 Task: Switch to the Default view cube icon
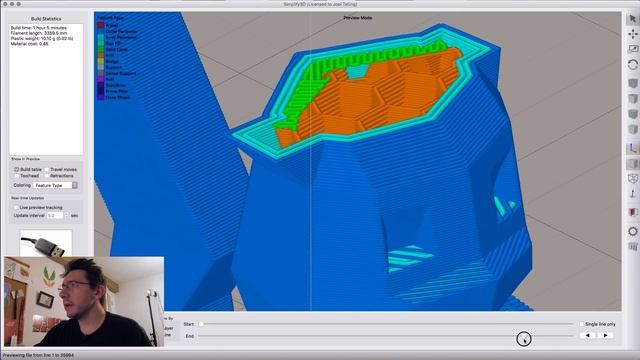click(x=633, y=83)
